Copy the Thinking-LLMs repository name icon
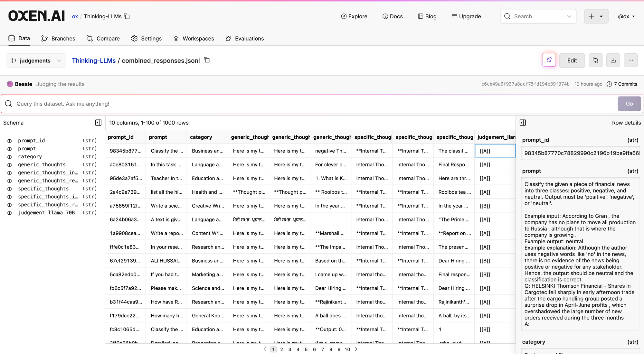 (127, 16)
